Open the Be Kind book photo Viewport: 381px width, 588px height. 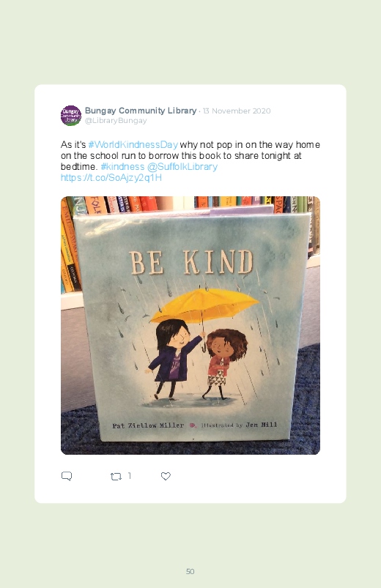pyautogui.click(x=190, y=325)
